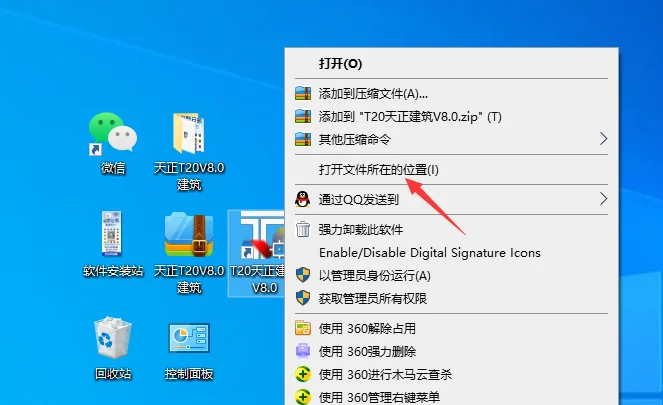Choose 使用 360解除占用 menu entry
Viewport: 663px width, 405px height.
coord(451,328)
